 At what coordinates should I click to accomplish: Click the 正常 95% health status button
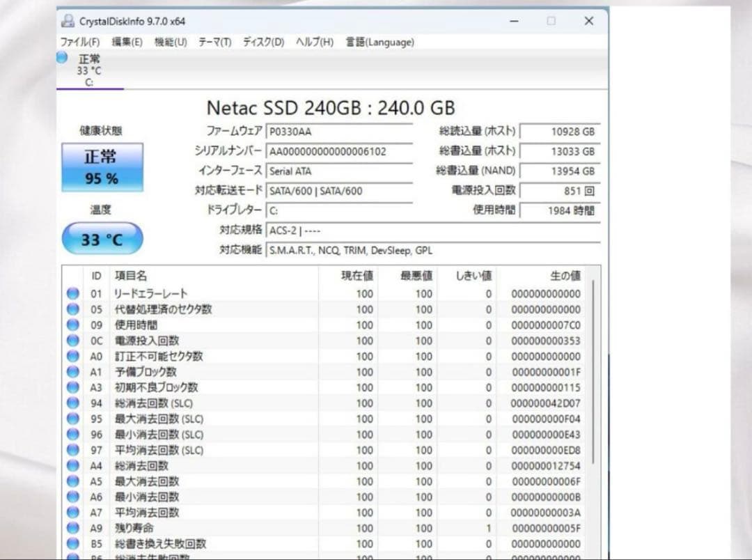[102, 167]
